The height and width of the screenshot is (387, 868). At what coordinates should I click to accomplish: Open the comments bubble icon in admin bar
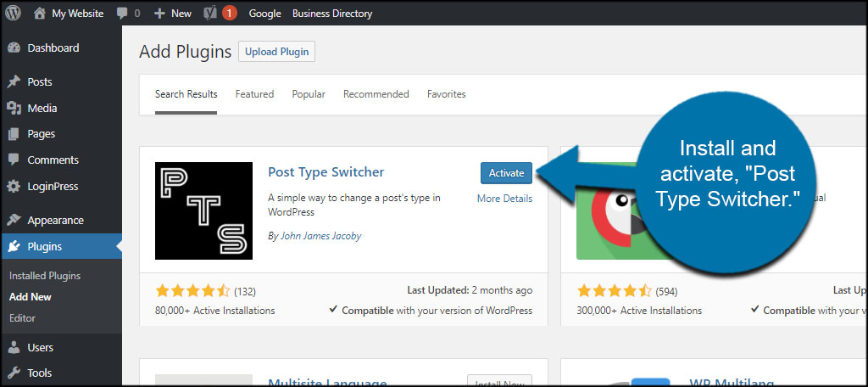click(122, 14)
